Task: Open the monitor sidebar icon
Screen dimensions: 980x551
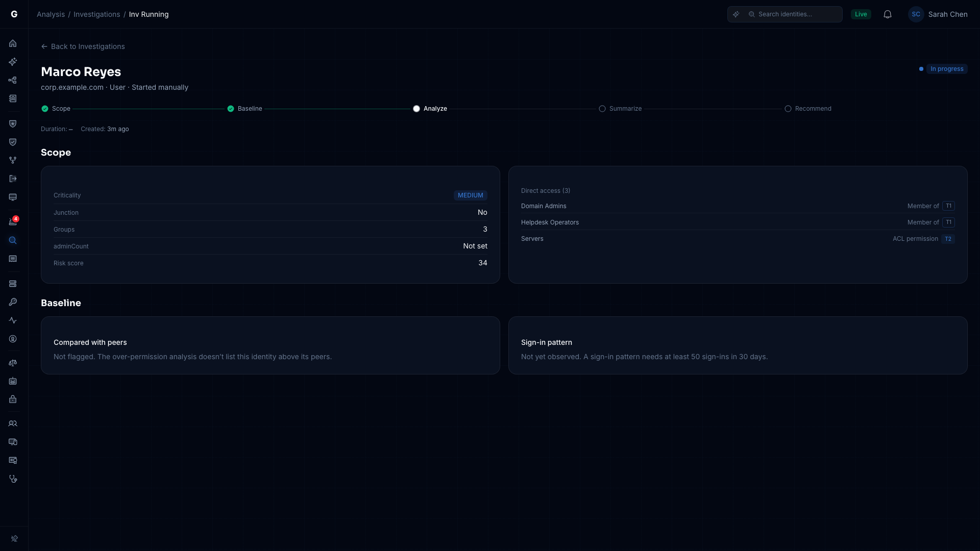Action: pos(13,197)
